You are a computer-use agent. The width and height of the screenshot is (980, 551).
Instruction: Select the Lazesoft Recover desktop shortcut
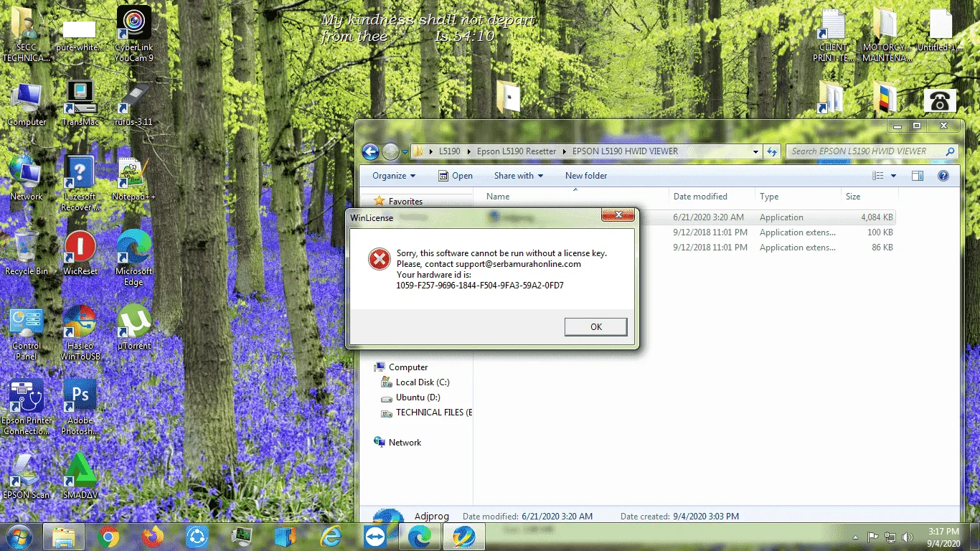[80, 184]
